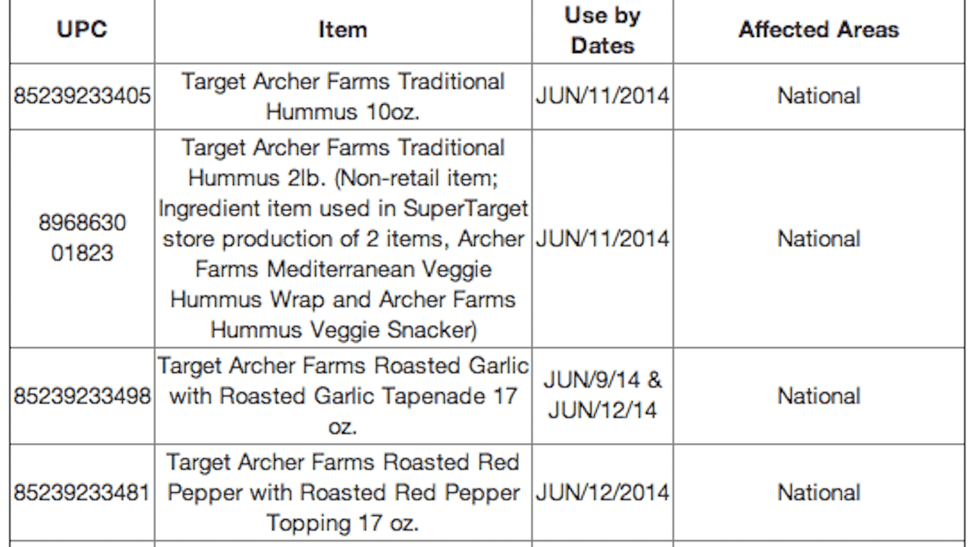Click National in the Hummus 10oz. row
This screenshot has width=980, height=547.
[819, 96]
